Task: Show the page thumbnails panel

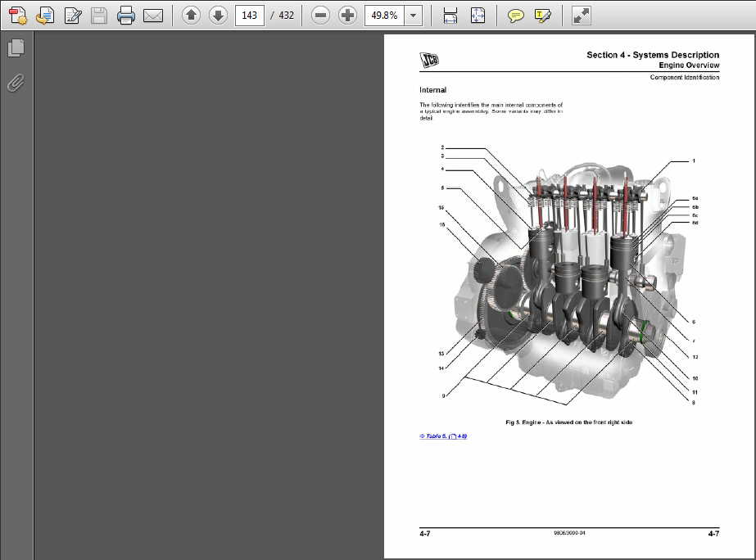Action: (x=16, y=48)
